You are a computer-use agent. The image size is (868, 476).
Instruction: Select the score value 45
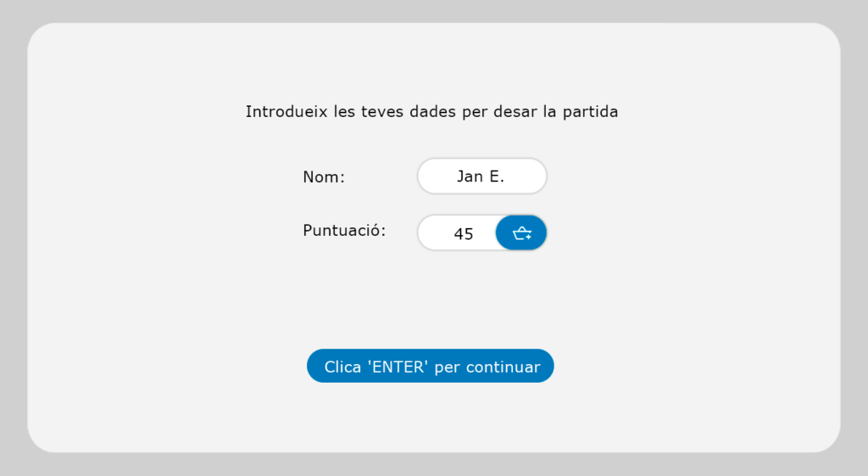pyautogui.click(x=463, y=233)
